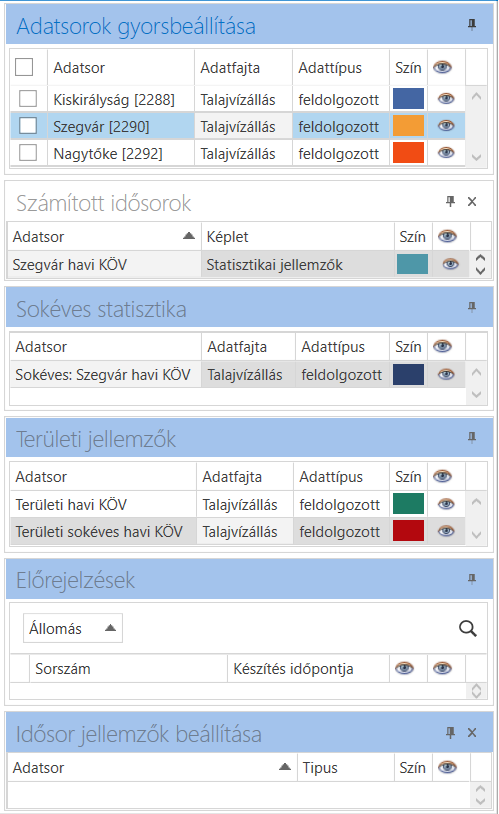Open the orange color swatch of Szegvár [2290]
This screenshot has height=814, width=499.
[x=408, y=126]
